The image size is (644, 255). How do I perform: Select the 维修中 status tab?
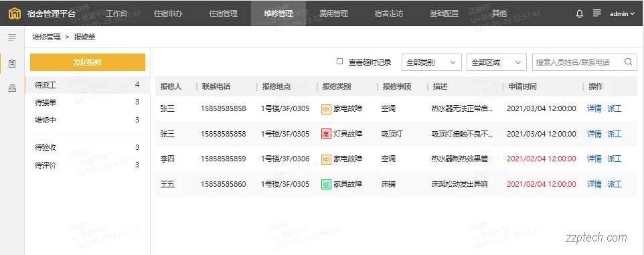[87, 120]
